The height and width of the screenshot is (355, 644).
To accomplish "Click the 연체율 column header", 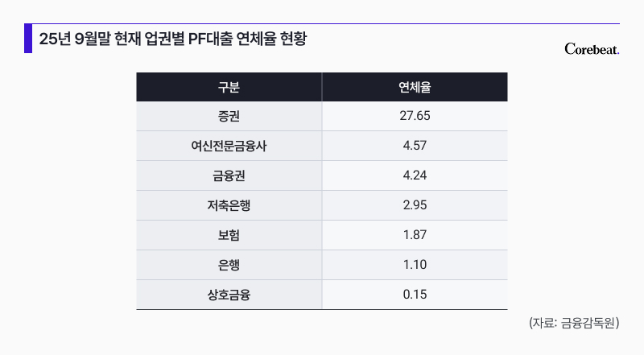I will click(x=414, y=87).
